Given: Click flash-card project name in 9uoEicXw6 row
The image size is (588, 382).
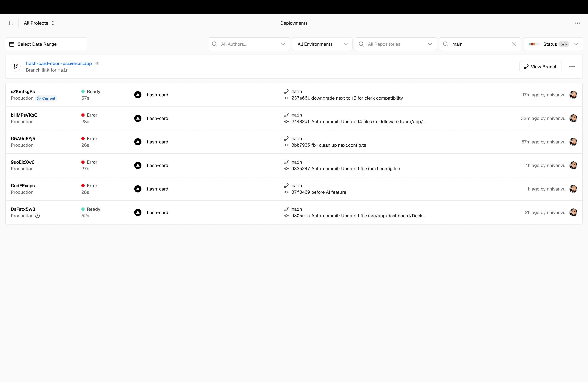Looking at the screenshot, I should click(157, 166).
